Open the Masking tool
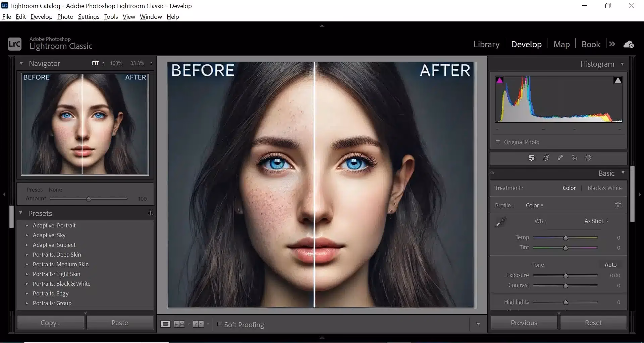This screenshot has width=644, height=343. [588, 158]
